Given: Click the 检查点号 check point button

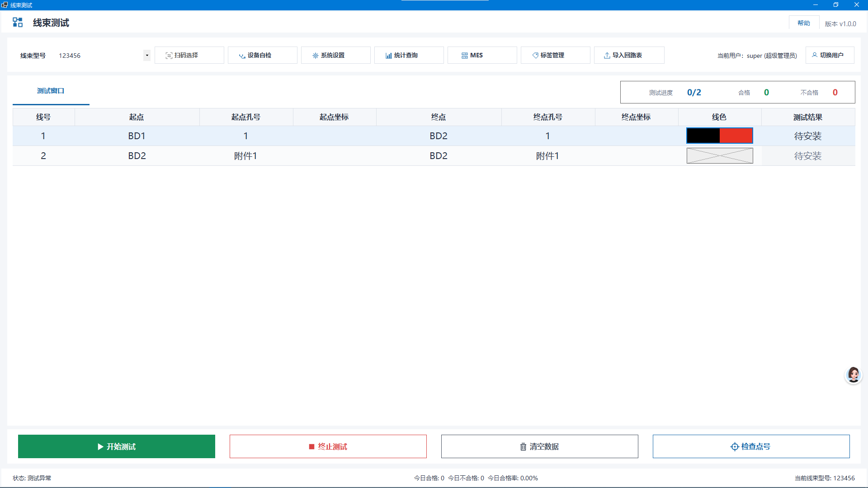Looking at the screenshot, I should (x=751, y=446).
